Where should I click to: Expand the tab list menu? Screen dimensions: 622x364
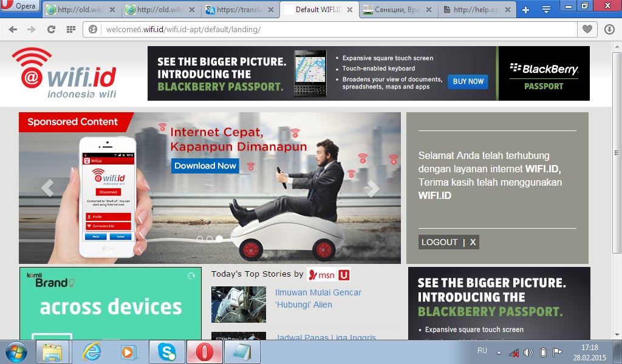[x=545, y=10]
